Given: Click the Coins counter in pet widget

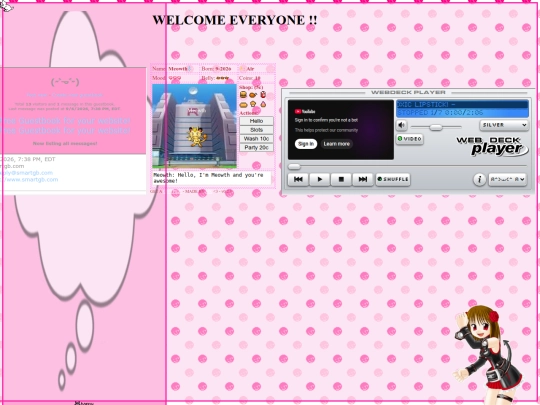Looking at the screenshot, I should (250, 78).
